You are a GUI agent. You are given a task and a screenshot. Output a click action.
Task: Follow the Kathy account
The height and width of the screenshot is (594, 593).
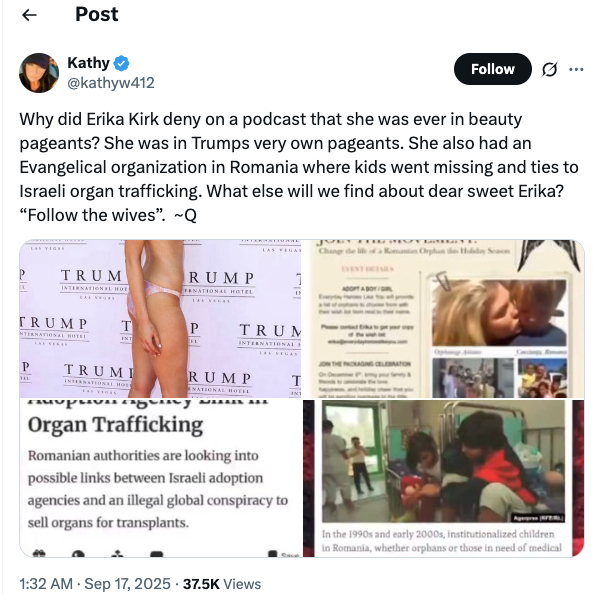[493, 69]
